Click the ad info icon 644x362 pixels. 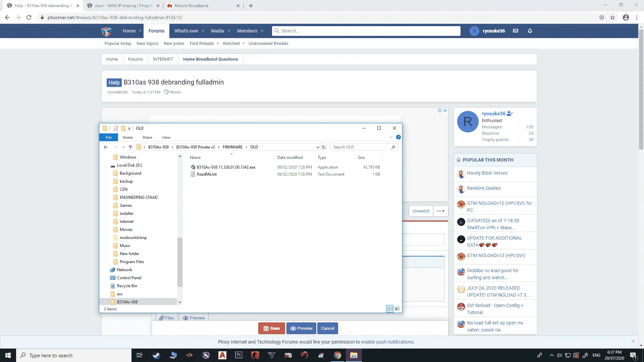440,111
